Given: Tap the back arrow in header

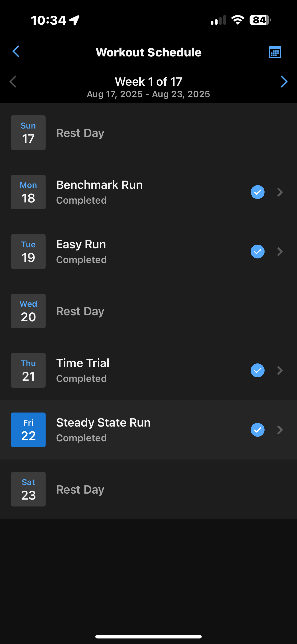Looking at the screenshot, I should click(16, 52).
